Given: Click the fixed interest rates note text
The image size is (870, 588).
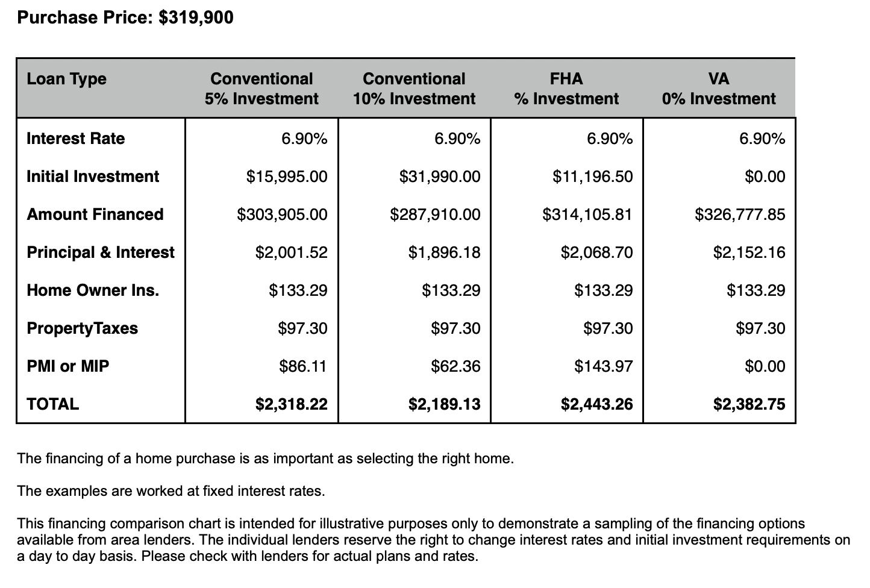Looking at the screenshot, I should click(x=171, y=491).
